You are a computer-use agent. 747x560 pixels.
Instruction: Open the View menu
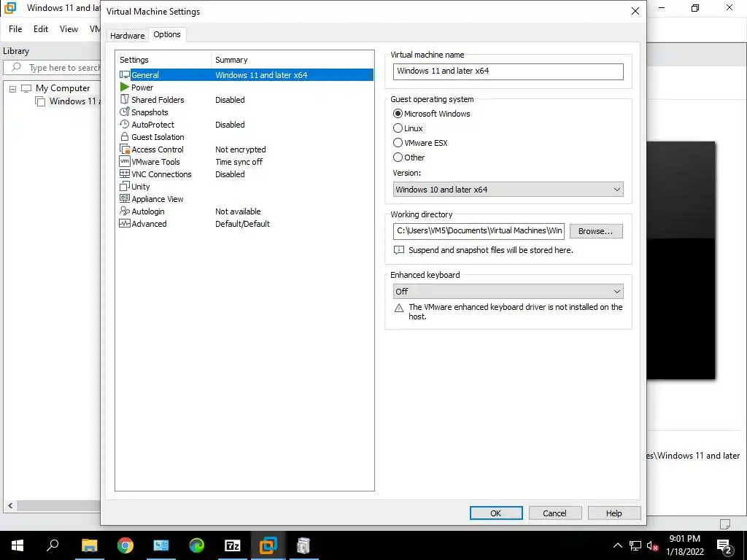(x=69, y=29)
